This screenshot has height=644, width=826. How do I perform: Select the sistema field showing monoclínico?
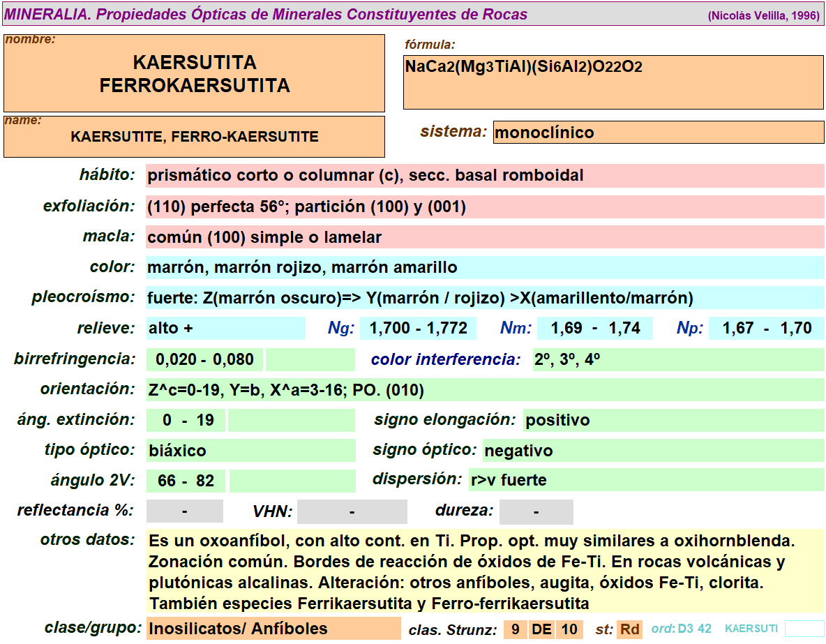(658, 133)
